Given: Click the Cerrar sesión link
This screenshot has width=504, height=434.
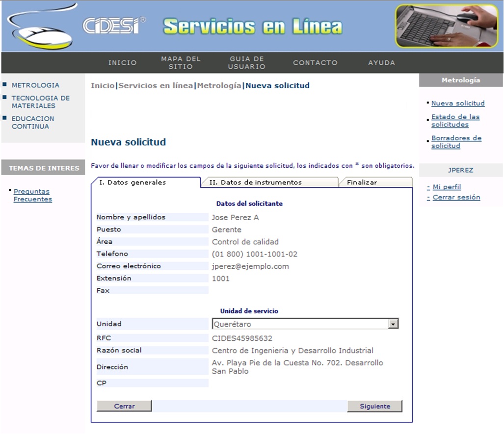Looking at the screenshot, I should point(456,198).
